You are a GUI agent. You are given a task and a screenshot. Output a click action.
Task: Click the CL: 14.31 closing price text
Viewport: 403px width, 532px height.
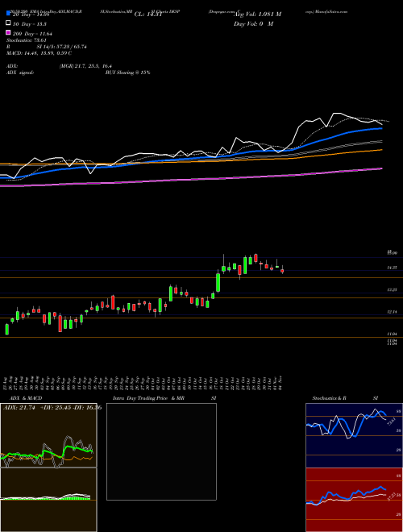click(148, 15)
